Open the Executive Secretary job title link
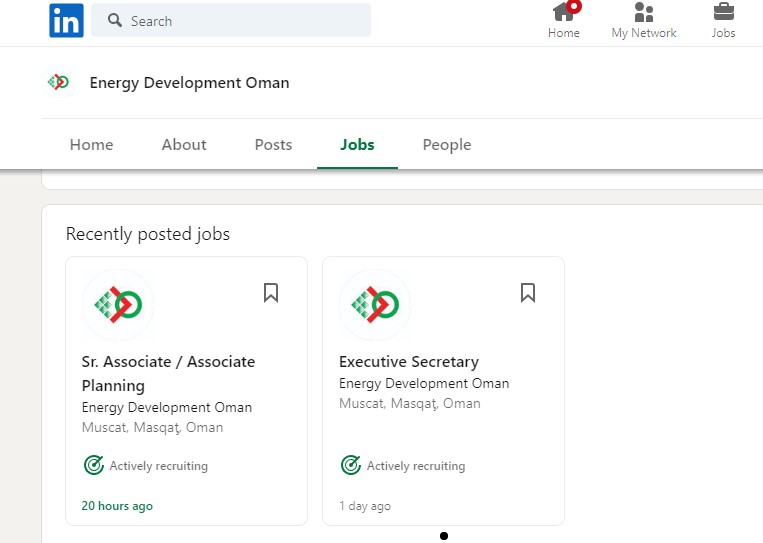 [x=409, y=362]
